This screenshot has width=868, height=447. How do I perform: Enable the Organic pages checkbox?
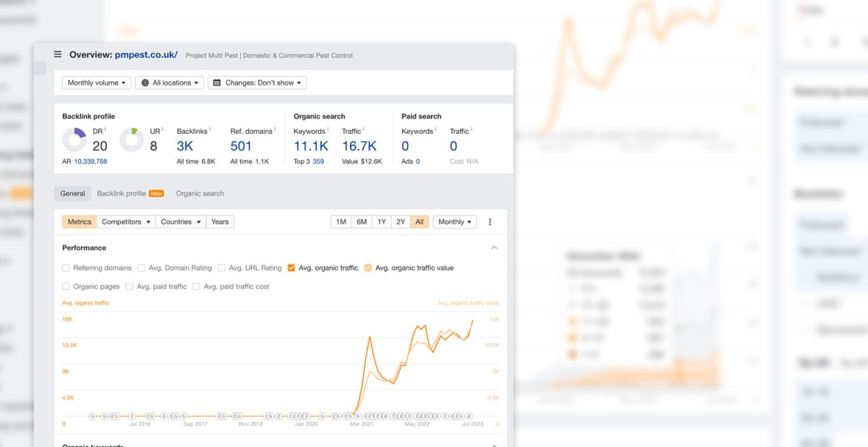click(x=66, y=286)
